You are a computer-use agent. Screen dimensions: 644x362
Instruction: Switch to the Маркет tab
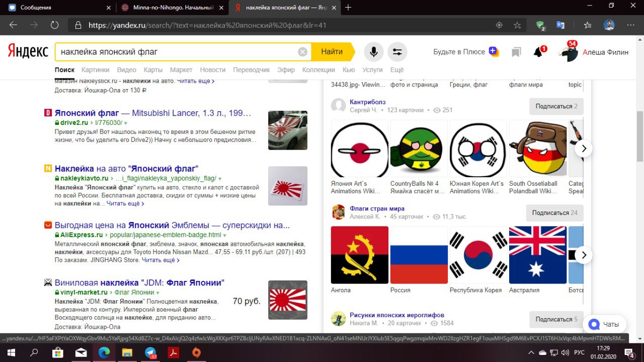[x=181, y=70]
